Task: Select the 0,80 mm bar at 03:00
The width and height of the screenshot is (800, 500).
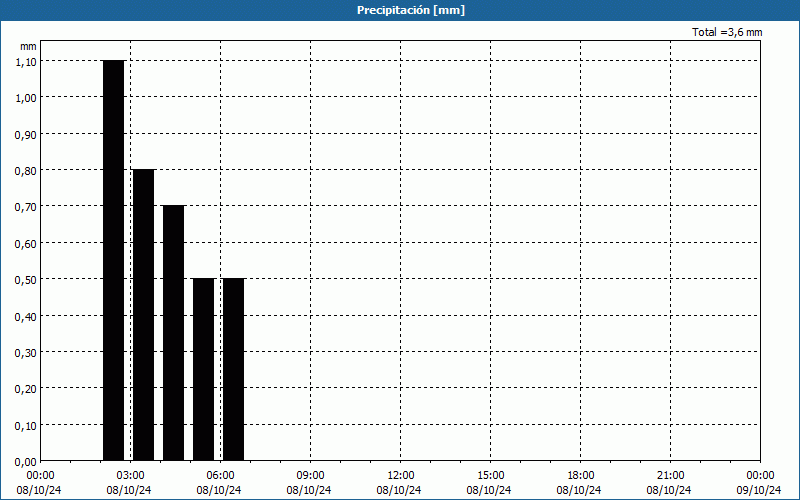Action: coord(143,315)
